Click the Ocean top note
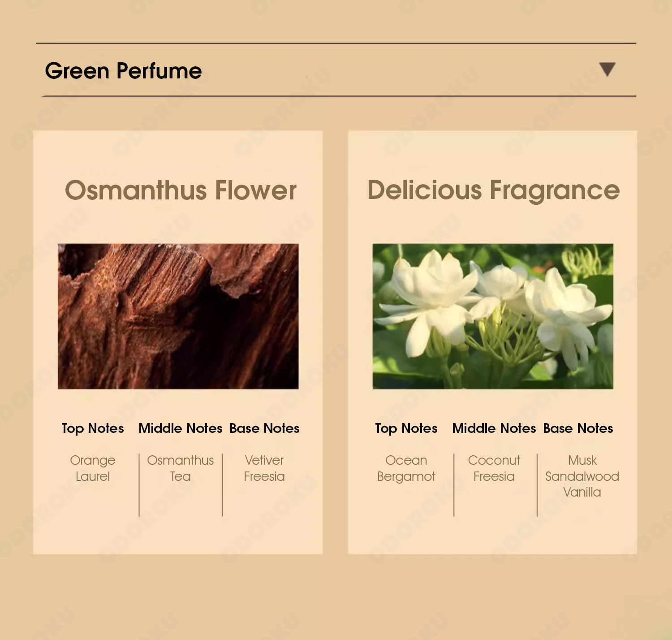The width and height of the screenshot is (672, 640). pos(406,460)
